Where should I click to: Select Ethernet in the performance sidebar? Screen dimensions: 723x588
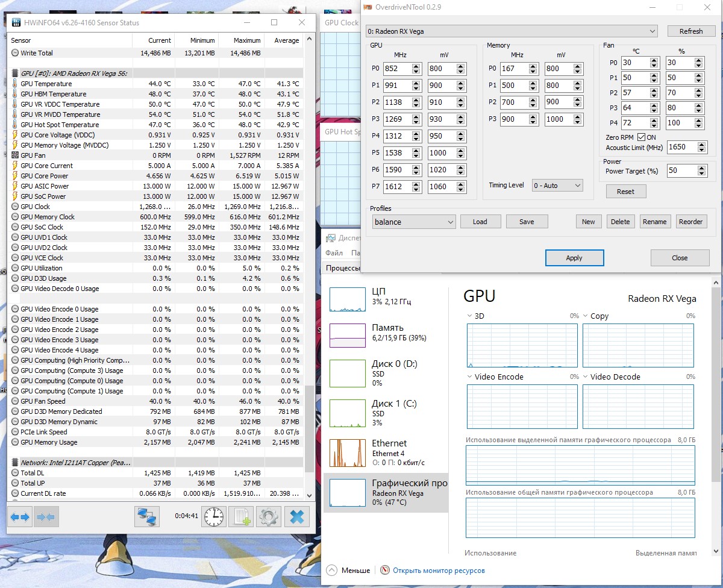(386, 452)
